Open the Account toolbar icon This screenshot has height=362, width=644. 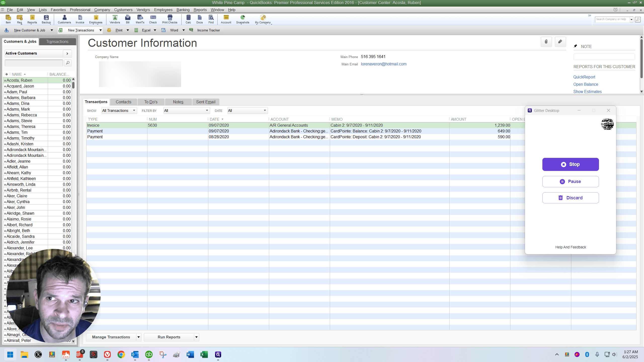(226, 19)
